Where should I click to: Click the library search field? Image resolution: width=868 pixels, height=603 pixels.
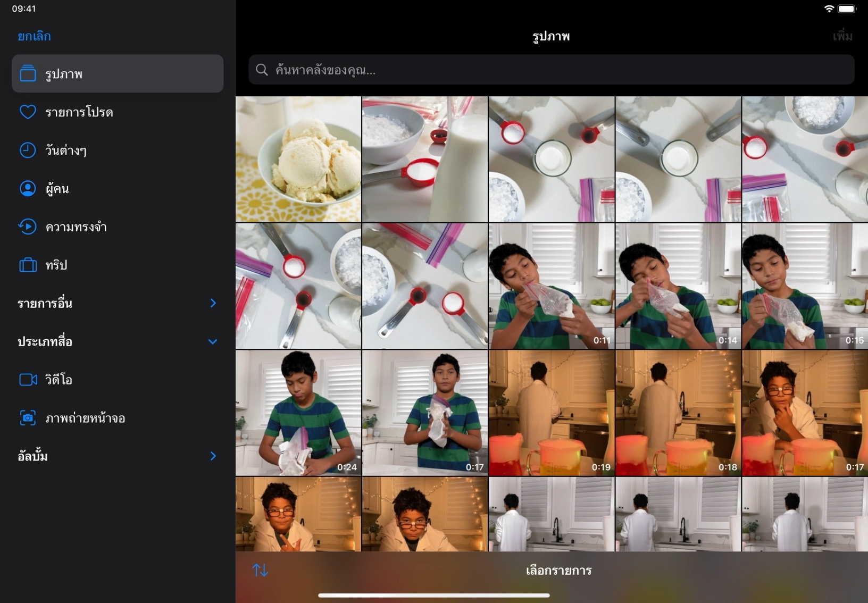pos(551,70)
